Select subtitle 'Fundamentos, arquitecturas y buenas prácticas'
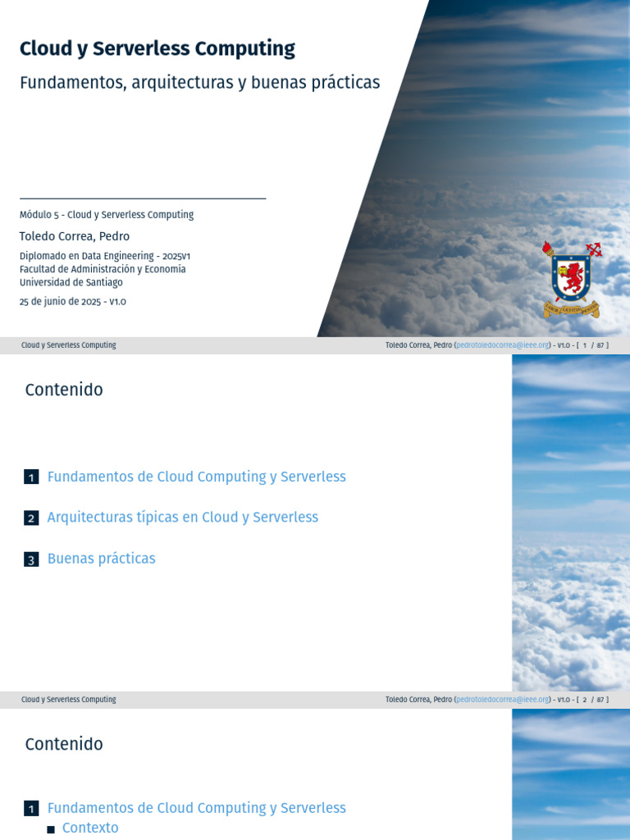Viewport: 630px width, 840px height. point(200,83)
